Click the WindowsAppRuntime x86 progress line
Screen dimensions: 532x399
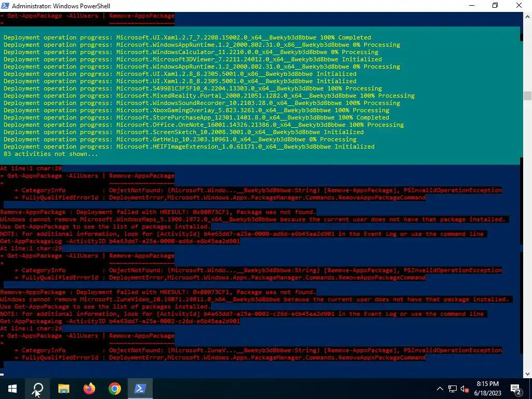pos(202,45)
